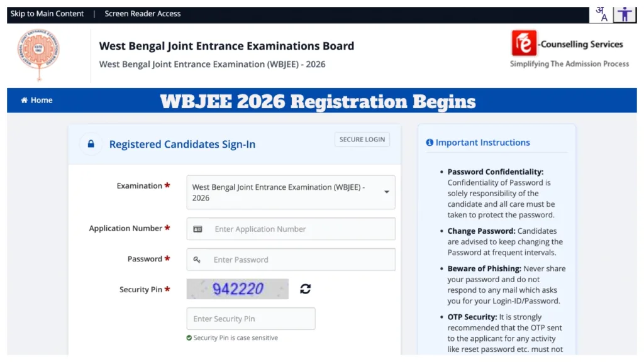Open the Examination dropdown

coord(291,192)
